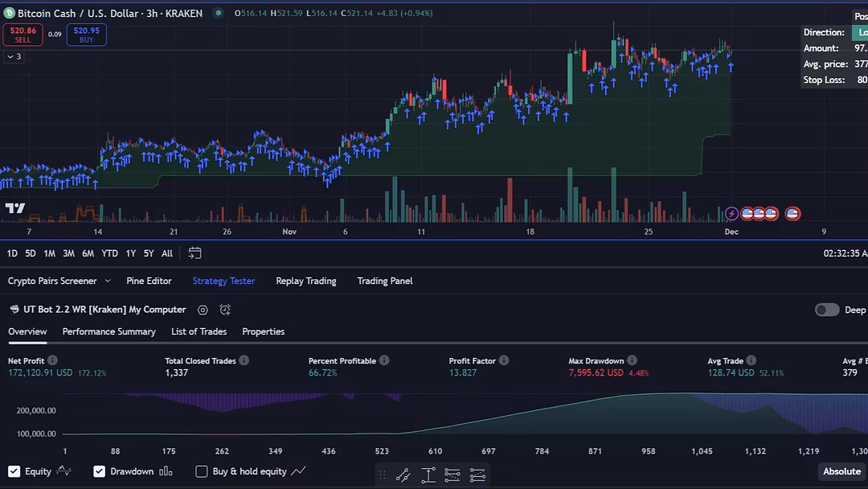Screen dimensions: 868x489
Task: Click the Absolute scale button
Action: click(842, 471)
